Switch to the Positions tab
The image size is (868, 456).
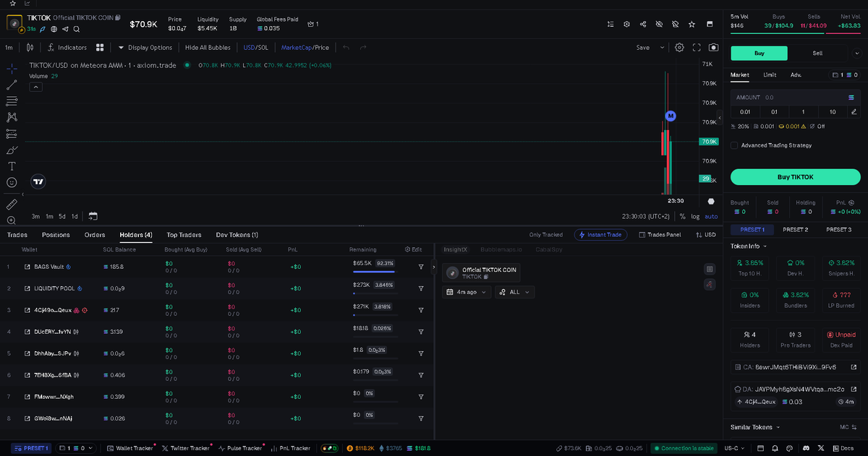[x=56, y=235]
